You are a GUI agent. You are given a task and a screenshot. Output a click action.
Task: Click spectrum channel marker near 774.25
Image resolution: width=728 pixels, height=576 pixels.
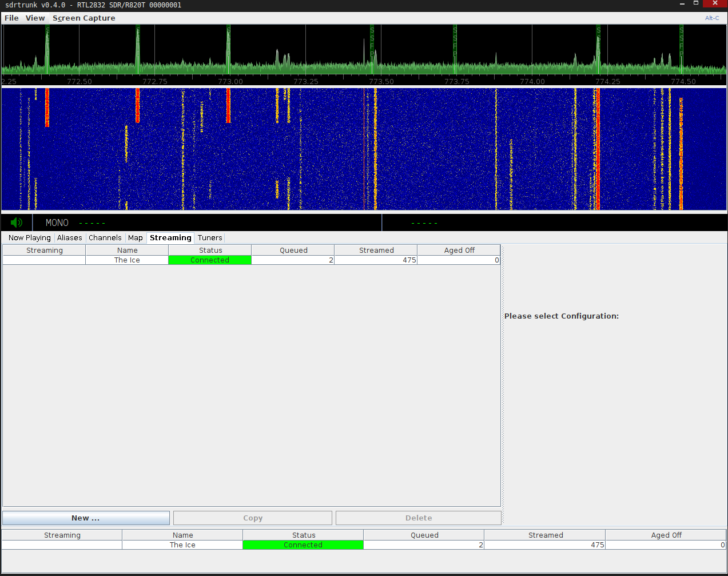pyautogui.click(x=598, y=50)
